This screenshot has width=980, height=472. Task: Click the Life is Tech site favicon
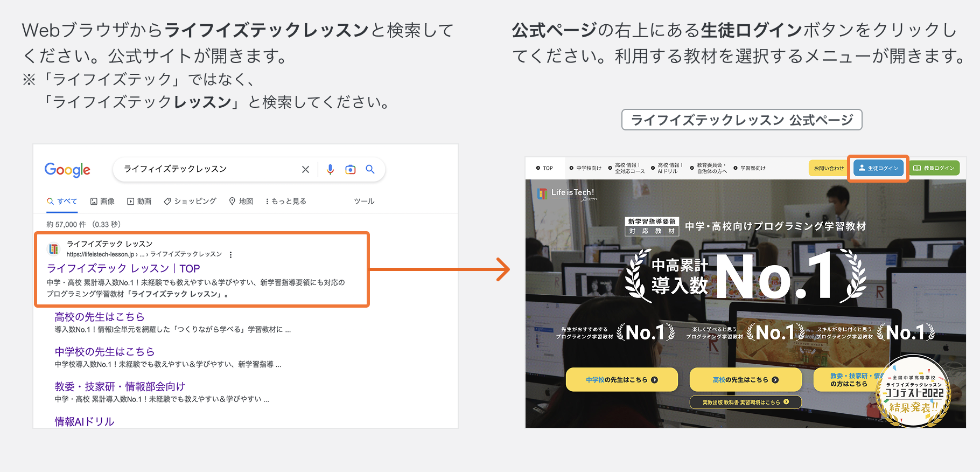pyautogui.click(x=54, y=249)
